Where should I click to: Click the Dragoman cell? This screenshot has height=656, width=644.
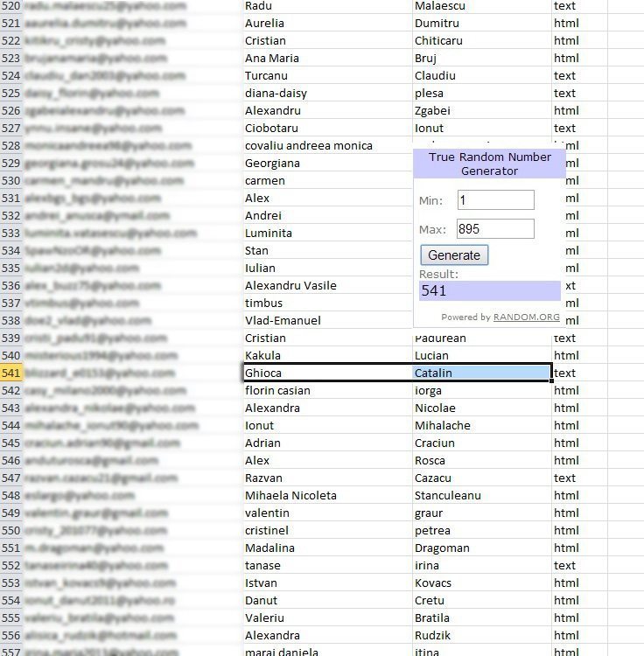tap(481, 548)
